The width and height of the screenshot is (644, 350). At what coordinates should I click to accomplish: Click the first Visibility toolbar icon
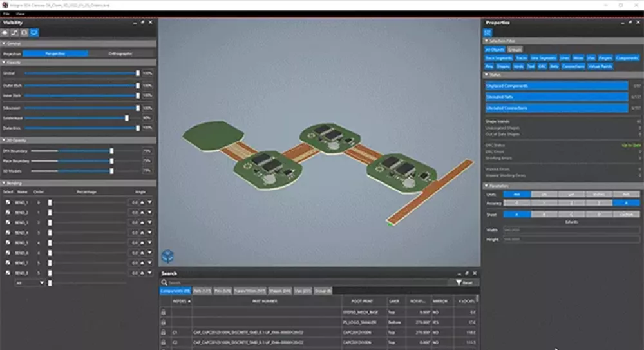[6, 32]
